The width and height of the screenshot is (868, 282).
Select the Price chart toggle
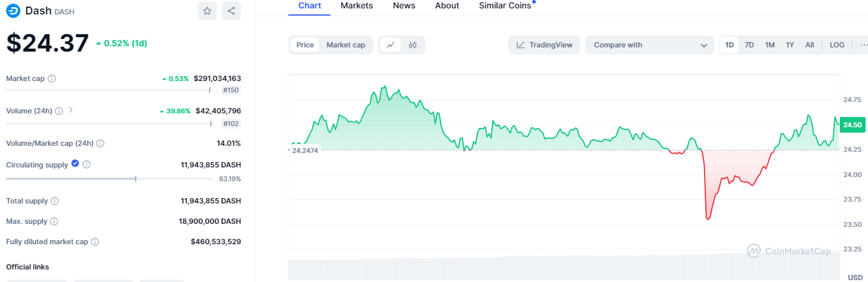point(305,45)
